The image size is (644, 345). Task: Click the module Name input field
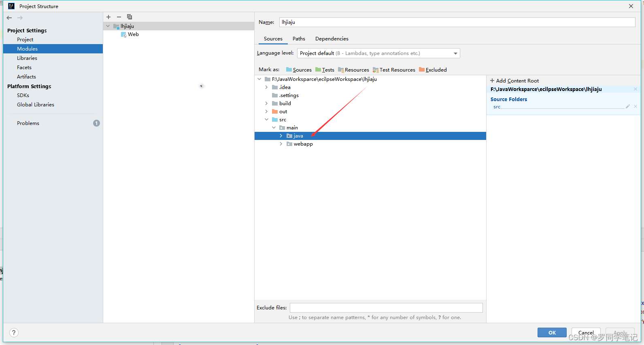point(457,22)
